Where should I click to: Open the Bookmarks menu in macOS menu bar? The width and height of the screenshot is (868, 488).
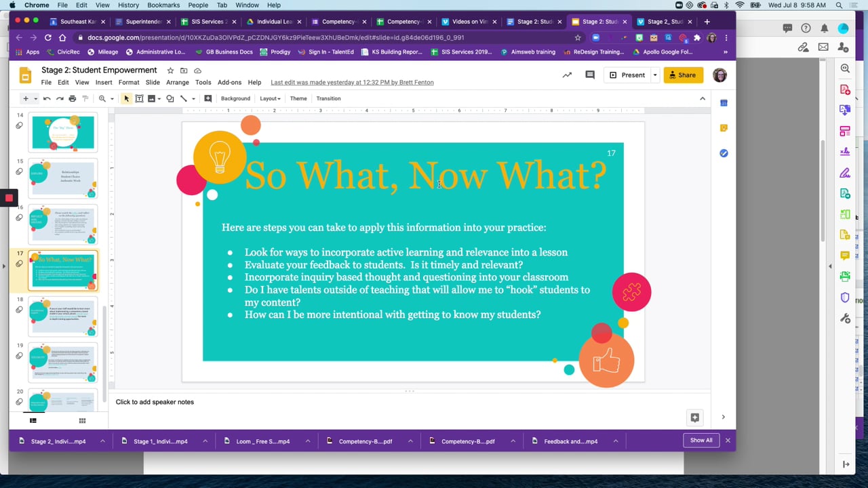(163, 5)
